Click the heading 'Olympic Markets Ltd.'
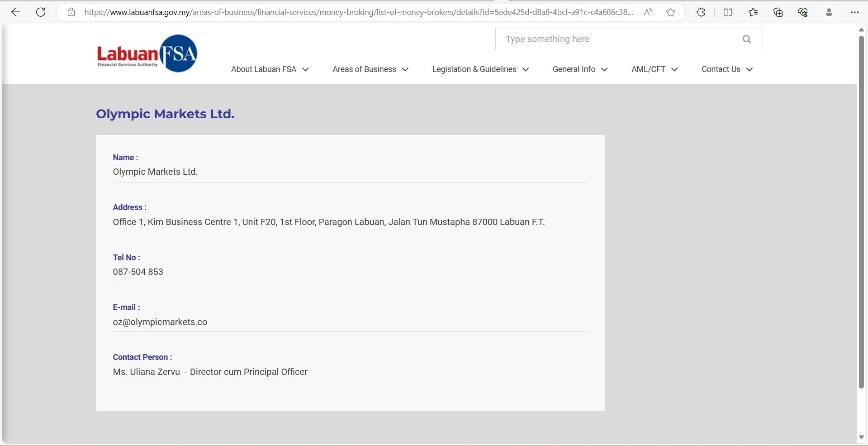Image resolution: width=868 pixels, height=446 pixels. pyautogui.click(x=165, y=114)
